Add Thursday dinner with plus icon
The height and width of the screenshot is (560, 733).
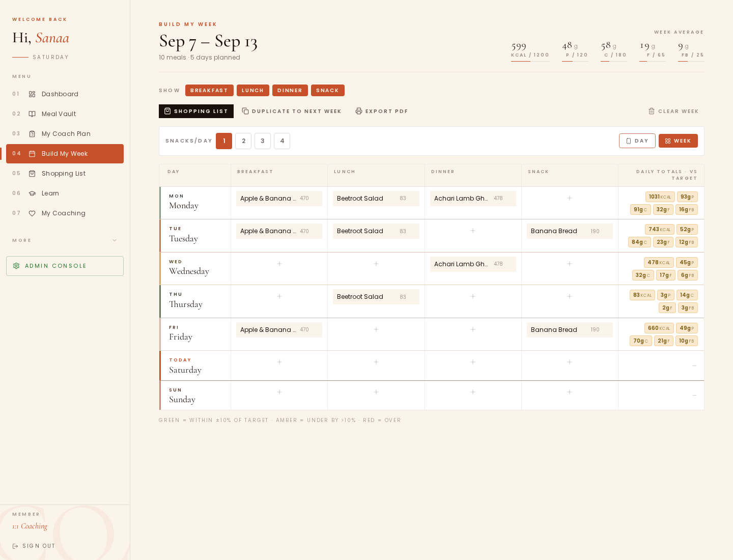473,296
